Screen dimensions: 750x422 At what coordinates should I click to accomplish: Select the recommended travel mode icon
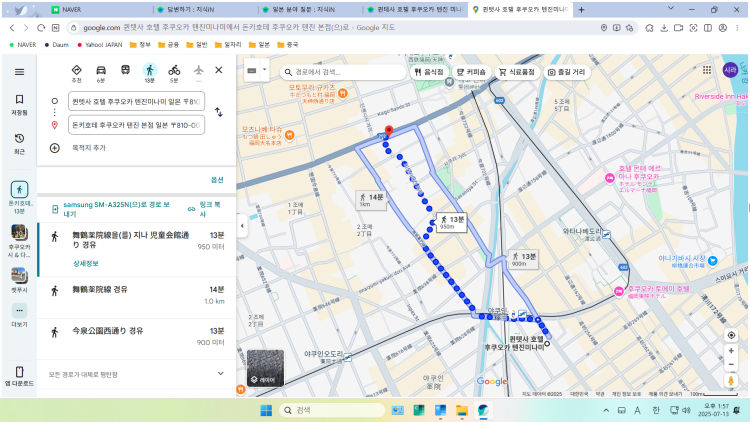pos(77,73)
